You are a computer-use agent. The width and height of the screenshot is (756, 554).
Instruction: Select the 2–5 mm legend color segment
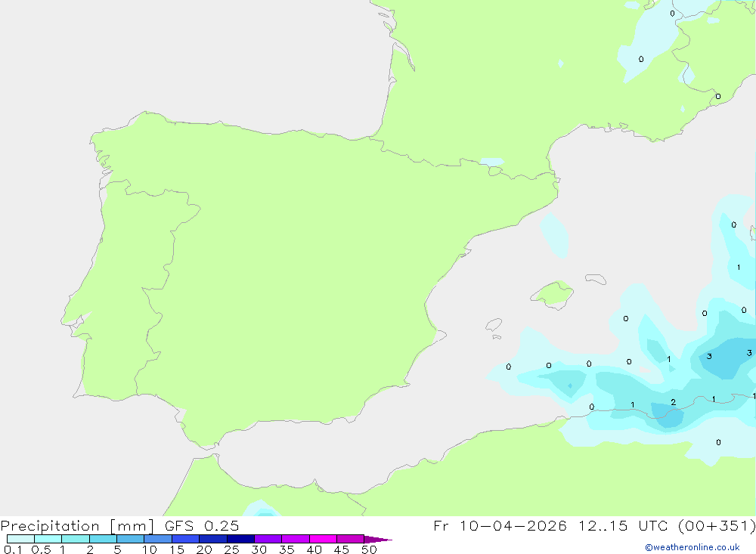tap(103, 539)
